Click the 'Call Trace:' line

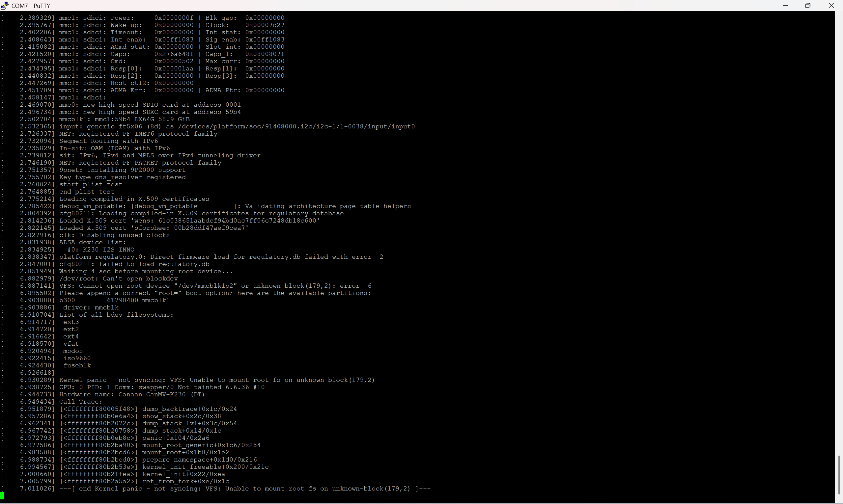pos(80,402)
